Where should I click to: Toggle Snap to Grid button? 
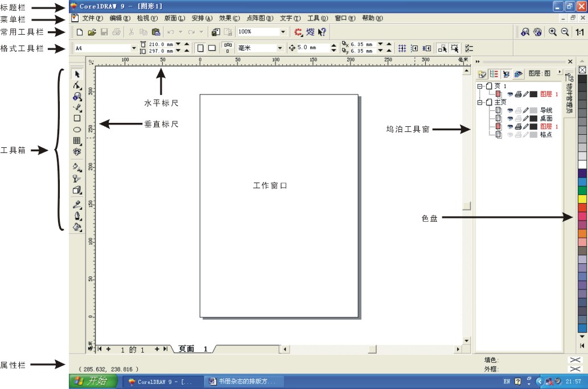click(402, 48)
